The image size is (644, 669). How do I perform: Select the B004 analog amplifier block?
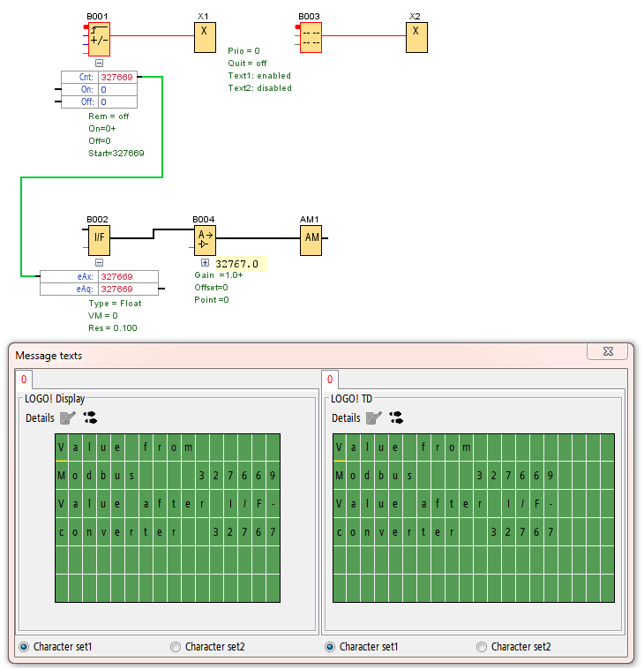tap(205, 238)
